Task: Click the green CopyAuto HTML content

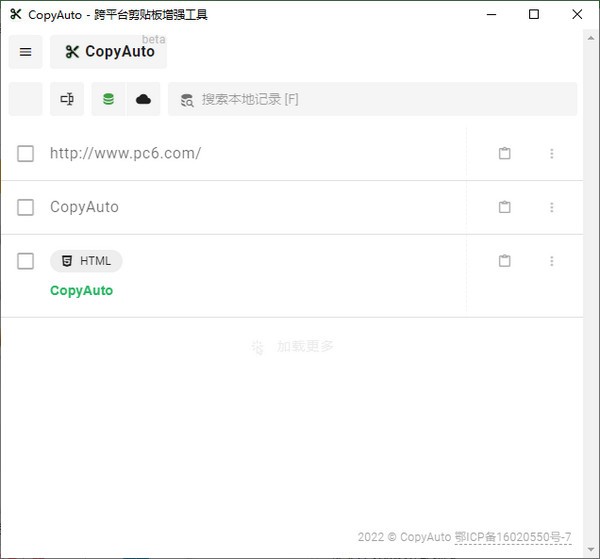Action: coord(82,290)
